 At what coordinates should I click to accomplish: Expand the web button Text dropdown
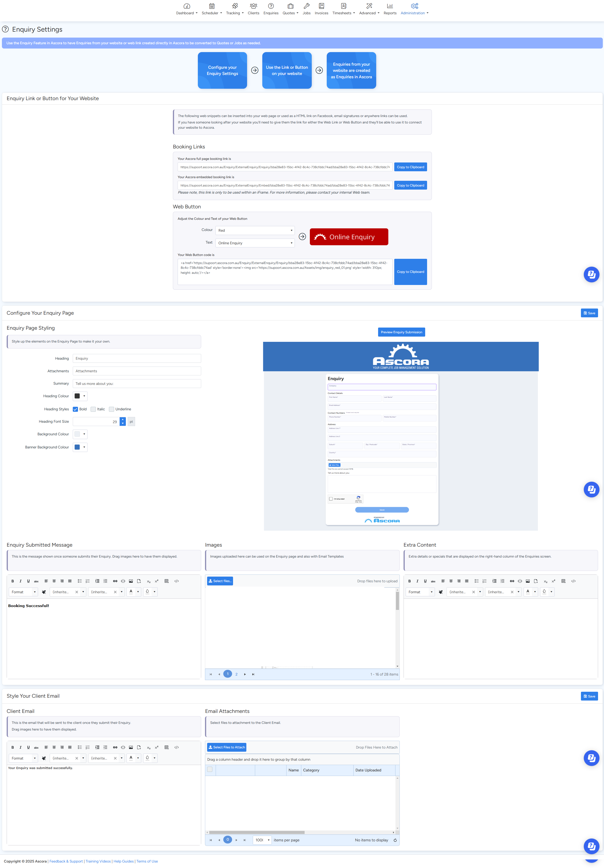coord(255,243)
